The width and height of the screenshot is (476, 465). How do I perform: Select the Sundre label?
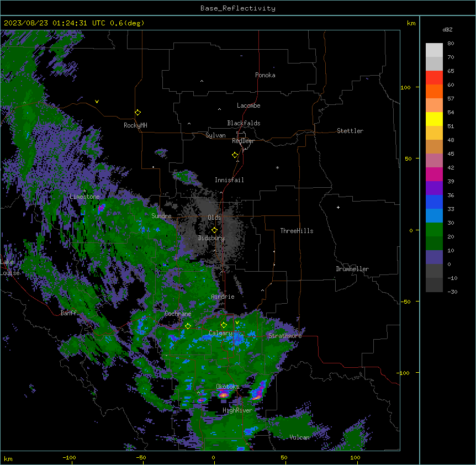point(161,216)
